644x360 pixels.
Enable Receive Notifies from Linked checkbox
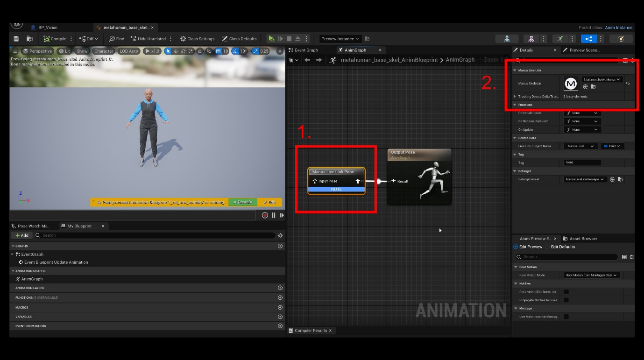coord(566,292)
